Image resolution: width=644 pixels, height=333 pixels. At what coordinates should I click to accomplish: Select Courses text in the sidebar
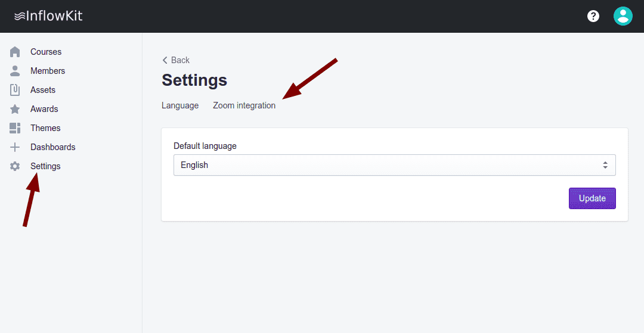click(46, 52)
